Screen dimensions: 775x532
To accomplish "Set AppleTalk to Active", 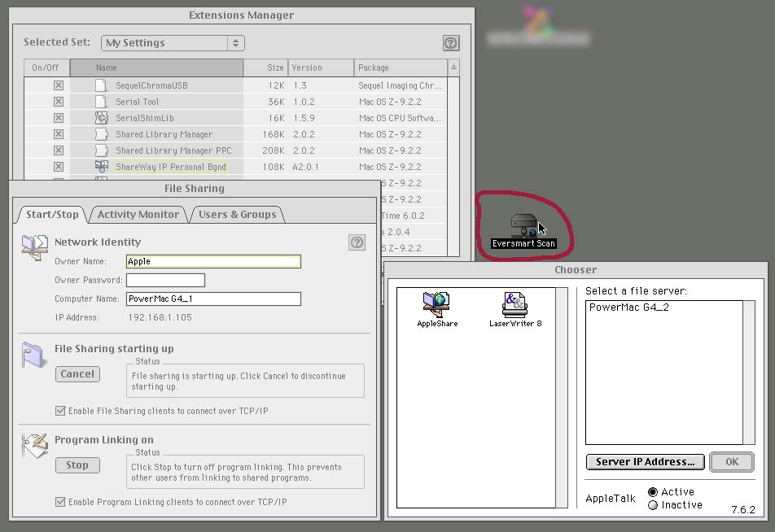I will tap(653, 492).
